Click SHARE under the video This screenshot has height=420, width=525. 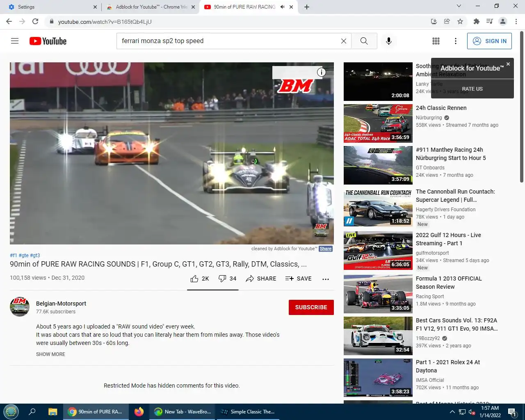coord(261,278)
